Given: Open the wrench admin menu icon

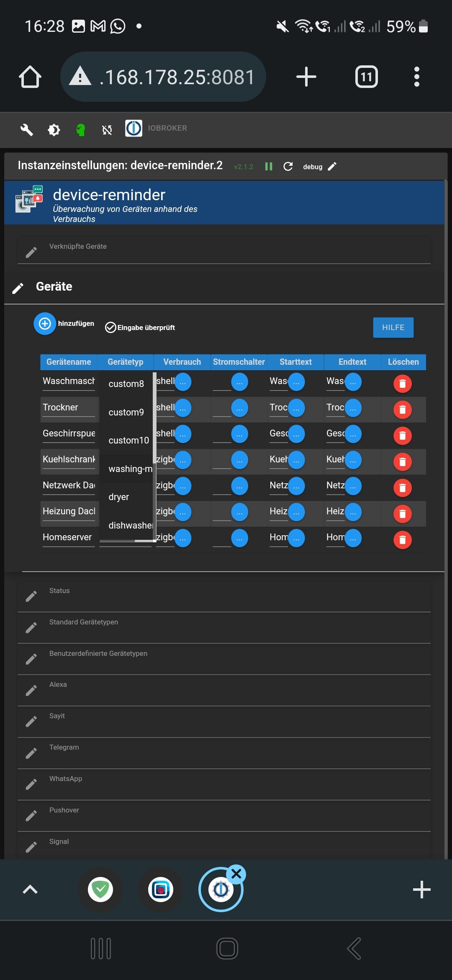Looking at the screenshot, I should pos(27,130).
